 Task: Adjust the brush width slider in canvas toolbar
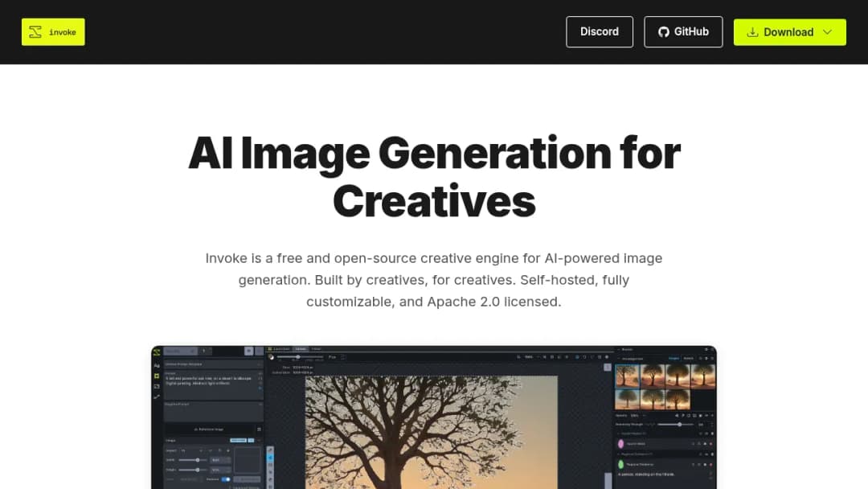point(298,357)
